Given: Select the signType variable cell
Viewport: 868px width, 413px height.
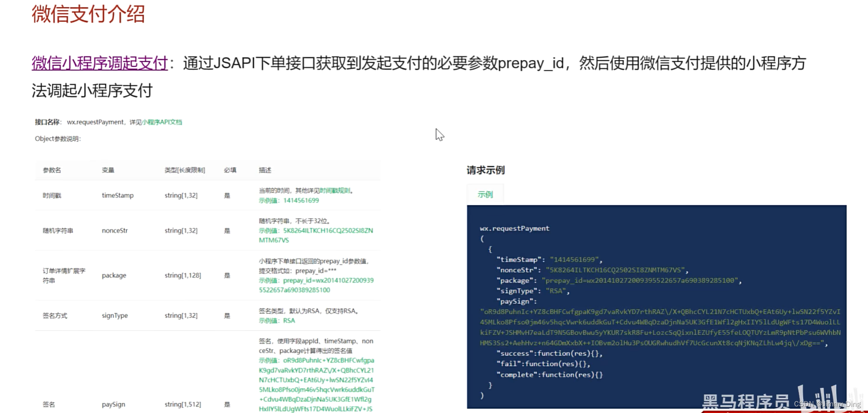Looking at the screenshot, I should coord(115,315).
